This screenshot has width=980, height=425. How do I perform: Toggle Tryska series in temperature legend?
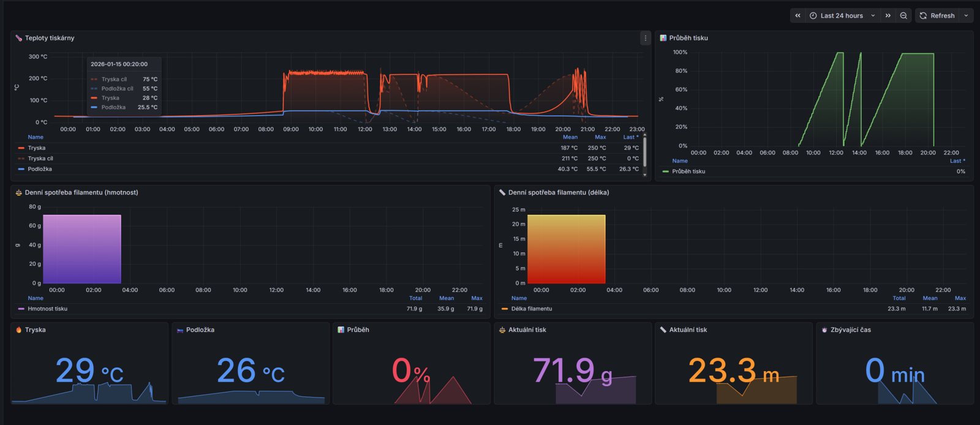37,148
